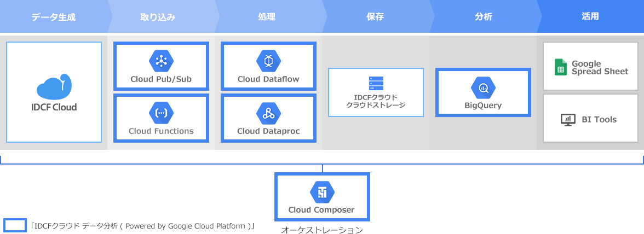Select the Cloud Dataflow hexagon icon
The image size is (644, 234).
tap(268, 61)
